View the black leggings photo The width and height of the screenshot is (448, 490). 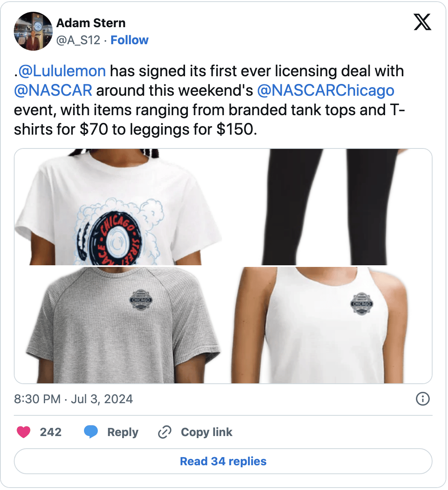click(x=328, y=207)
